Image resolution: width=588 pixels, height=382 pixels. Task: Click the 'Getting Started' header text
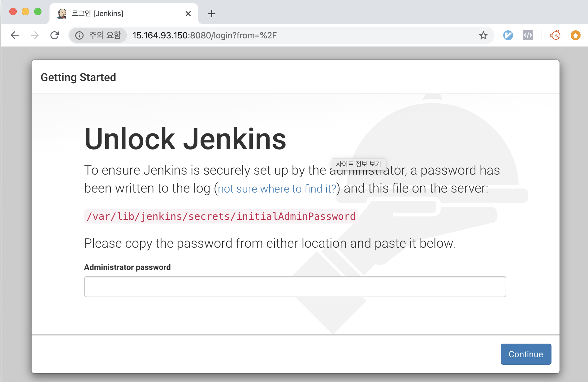coord(78,77)
